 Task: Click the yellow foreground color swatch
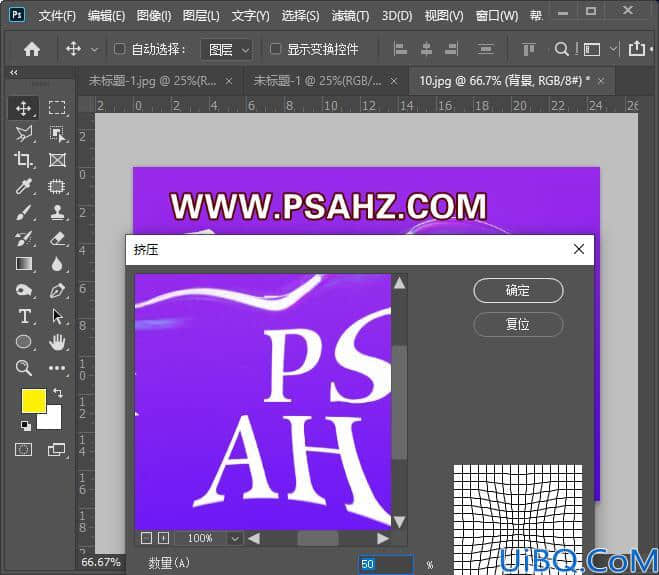(x=34, y=401)
